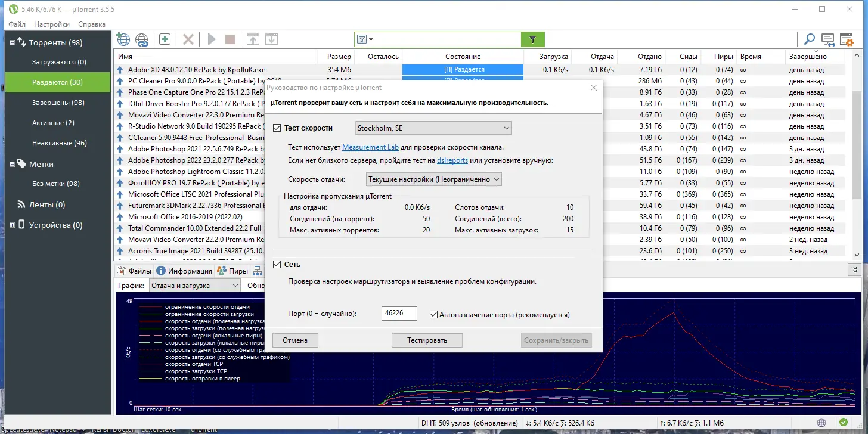Toggle the Тест скорости checkbox
868x434 pixels.
(x=277, y=128)
